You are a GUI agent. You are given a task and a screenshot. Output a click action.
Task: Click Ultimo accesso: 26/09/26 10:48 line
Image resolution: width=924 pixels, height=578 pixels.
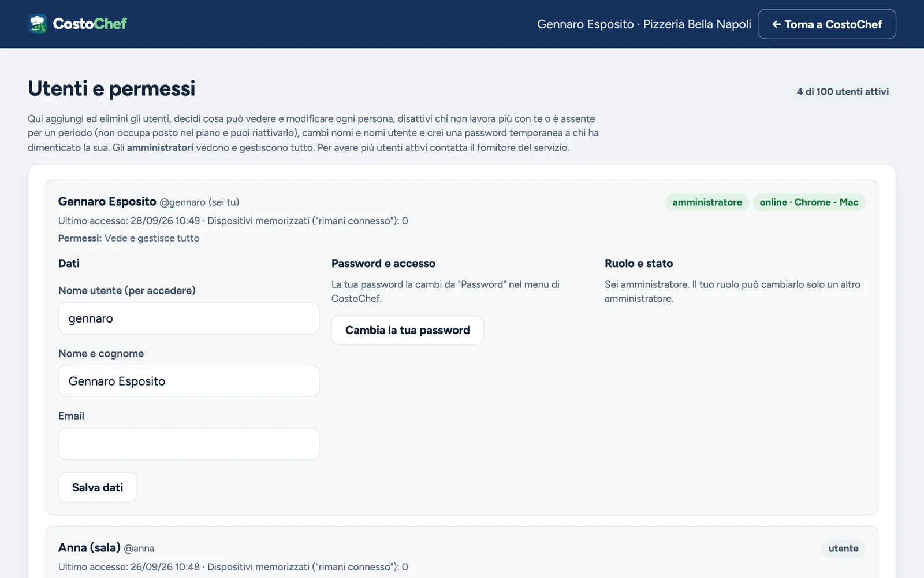[233, 567]
